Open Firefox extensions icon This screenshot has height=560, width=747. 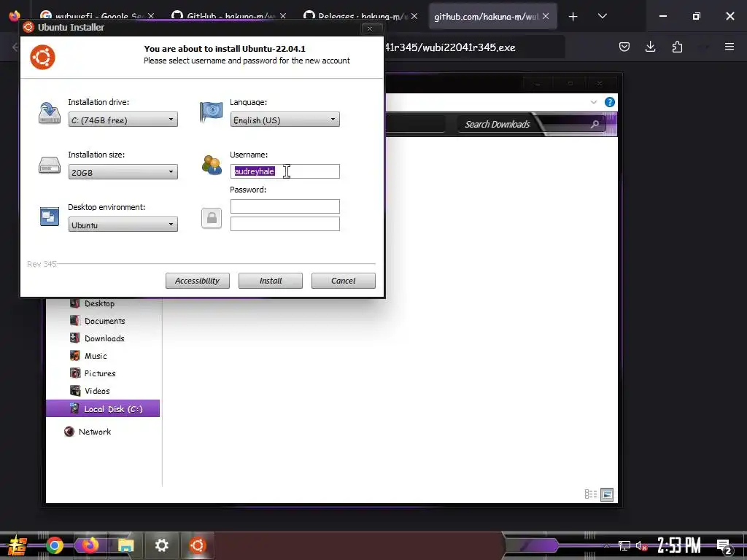tap(677, 47)
